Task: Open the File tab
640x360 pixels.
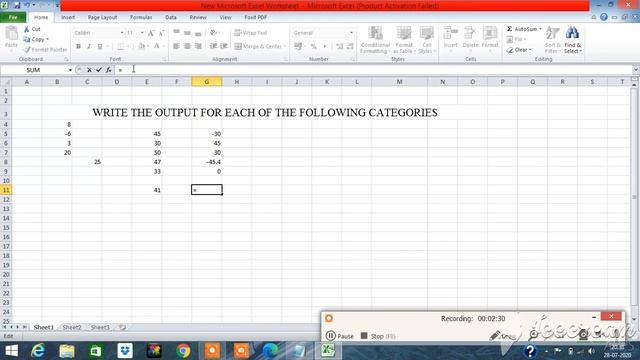Action: tap(13, 17)
